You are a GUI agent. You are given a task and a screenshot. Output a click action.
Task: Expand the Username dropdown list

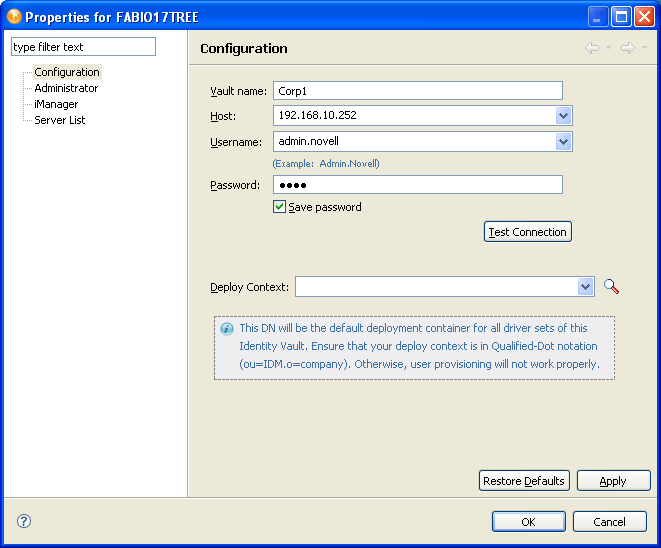[564, 142]
